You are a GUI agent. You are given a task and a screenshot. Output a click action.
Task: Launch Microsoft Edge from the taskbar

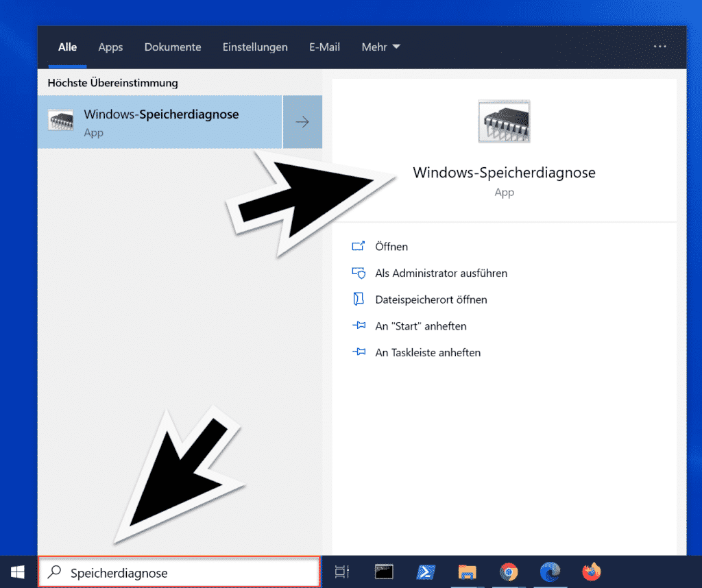[x=550, y=572]
